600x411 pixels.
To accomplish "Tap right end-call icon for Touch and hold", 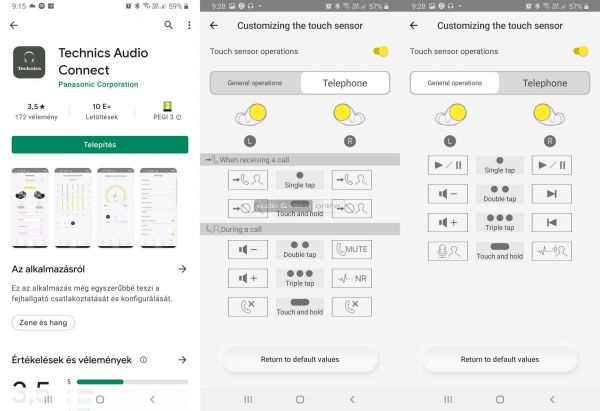I will [352, 307].
